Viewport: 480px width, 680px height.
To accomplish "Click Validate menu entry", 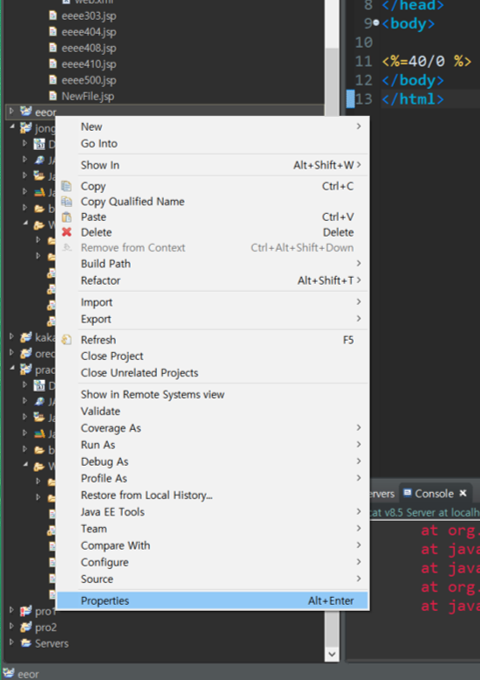I will [212, 411].
